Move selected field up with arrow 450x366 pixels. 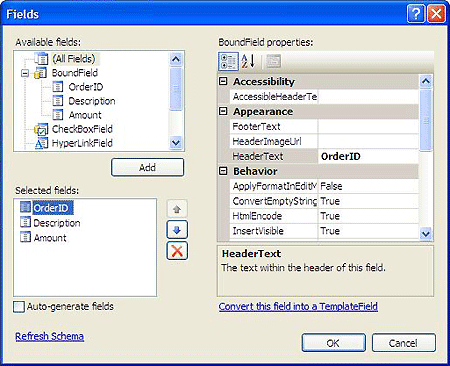[x=177, y=209]
